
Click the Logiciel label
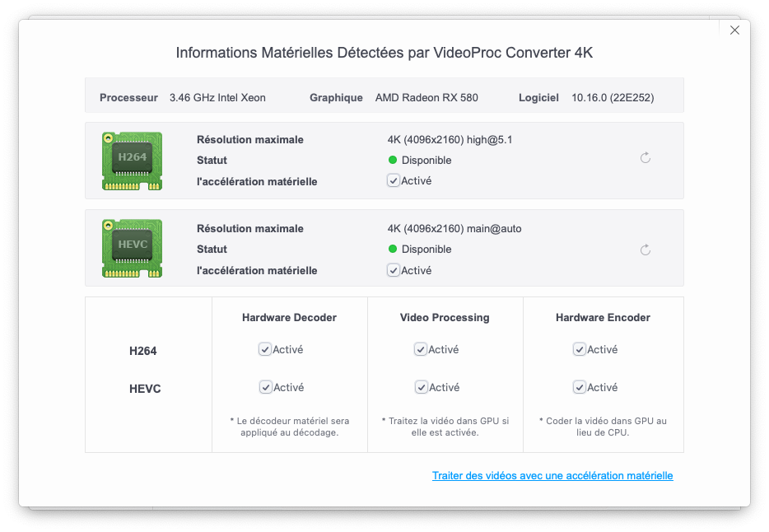[x=538, y=97]
